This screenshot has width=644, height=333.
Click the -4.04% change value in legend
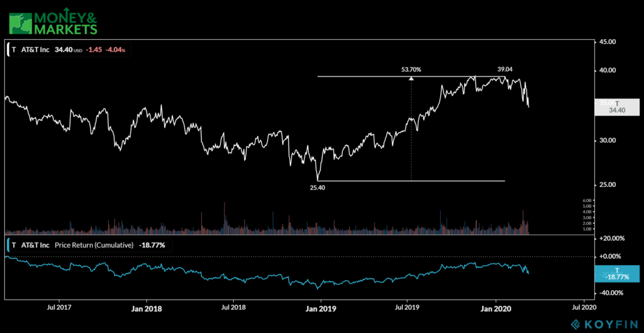click(116, 50)
